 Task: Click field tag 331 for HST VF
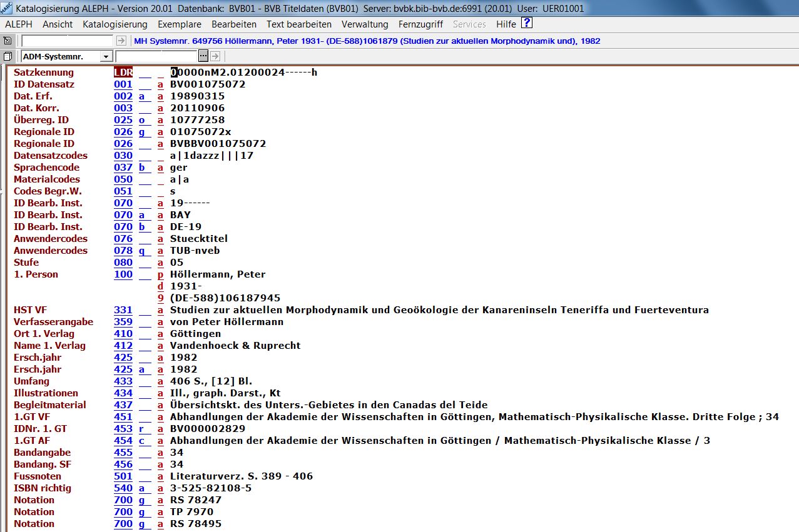point(123,310)
